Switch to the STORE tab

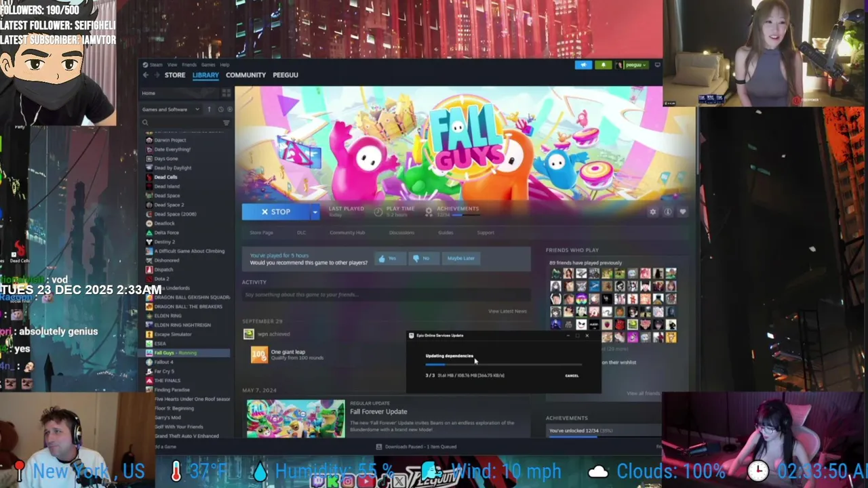(174, 75)
